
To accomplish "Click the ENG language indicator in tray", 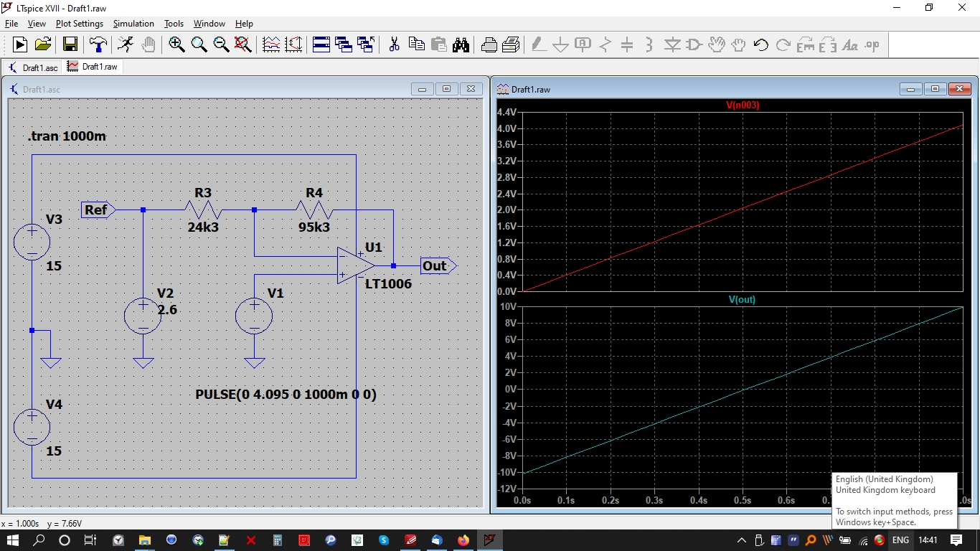I will (x=900, y=540).
